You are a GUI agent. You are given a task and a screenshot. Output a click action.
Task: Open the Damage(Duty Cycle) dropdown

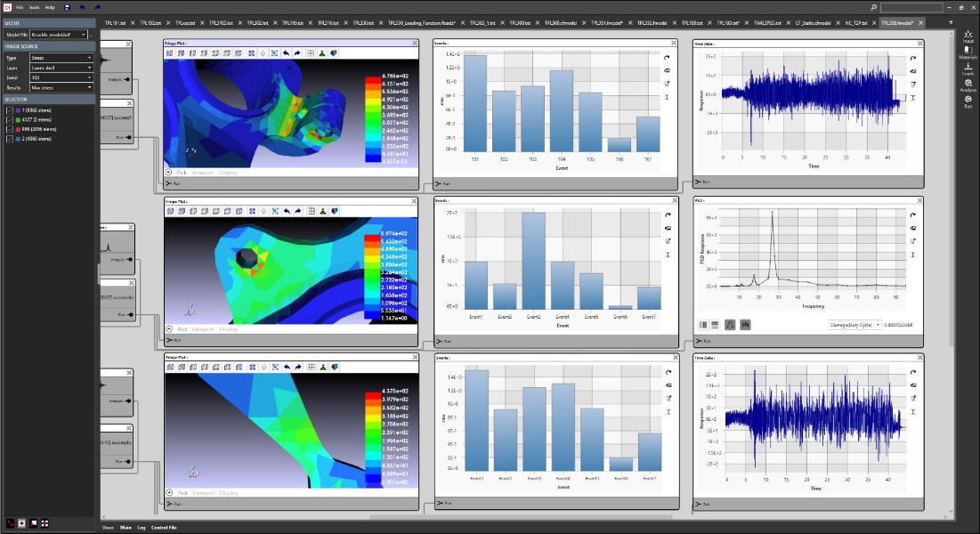[855, 325]
